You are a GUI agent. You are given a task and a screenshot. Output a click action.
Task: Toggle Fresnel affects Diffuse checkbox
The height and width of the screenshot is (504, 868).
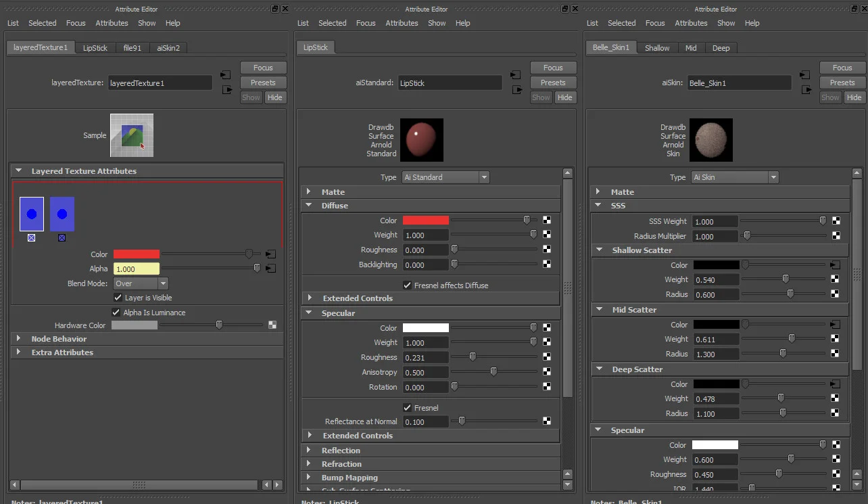click(407, 285)
